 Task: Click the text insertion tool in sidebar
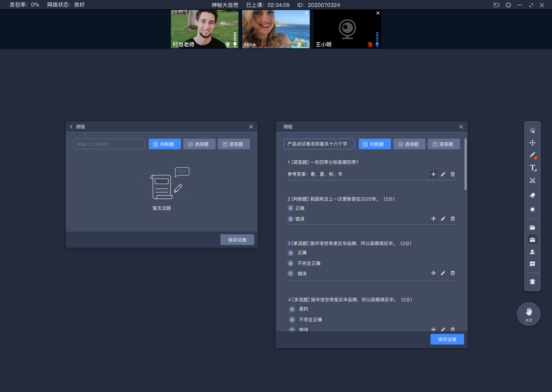[532, 168]
